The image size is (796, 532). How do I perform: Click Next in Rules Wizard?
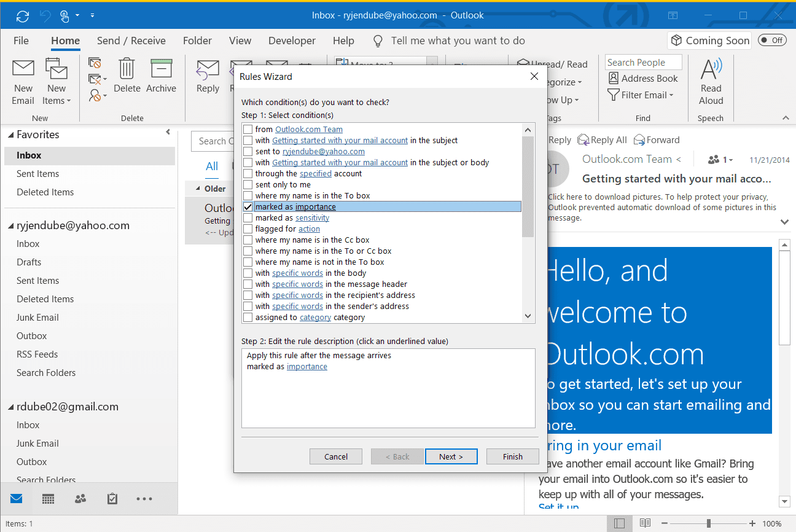[451, 456]
